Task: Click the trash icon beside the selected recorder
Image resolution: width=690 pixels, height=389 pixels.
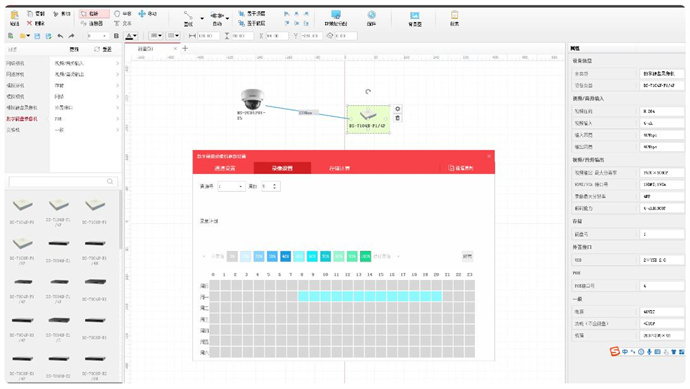Action: pyautogui.click(x=397, y=118)
